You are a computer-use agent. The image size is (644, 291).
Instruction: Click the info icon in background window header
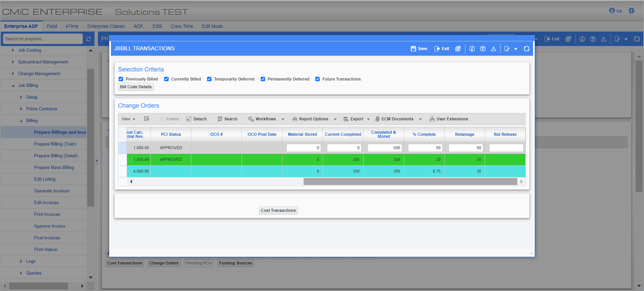point(582,39)
